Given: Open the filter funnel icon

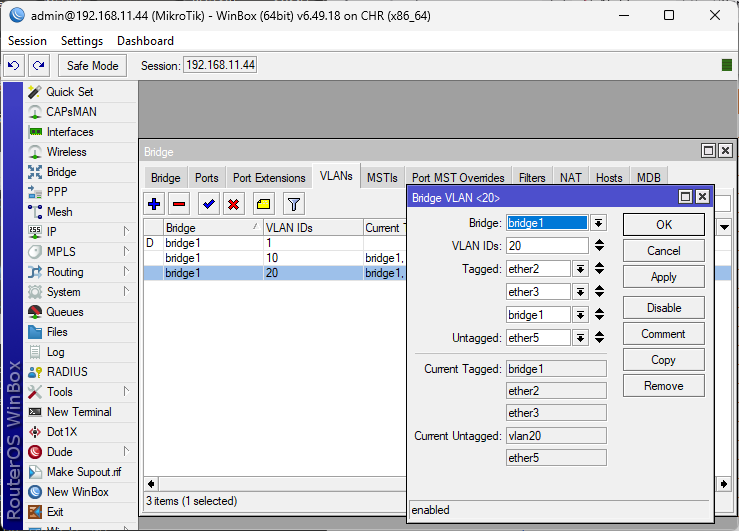Looking at the screenshot, I should click(x=293, y=204).
